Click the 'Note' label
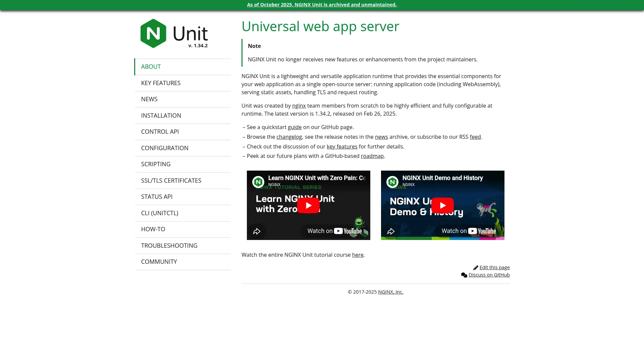 [254, 46]
